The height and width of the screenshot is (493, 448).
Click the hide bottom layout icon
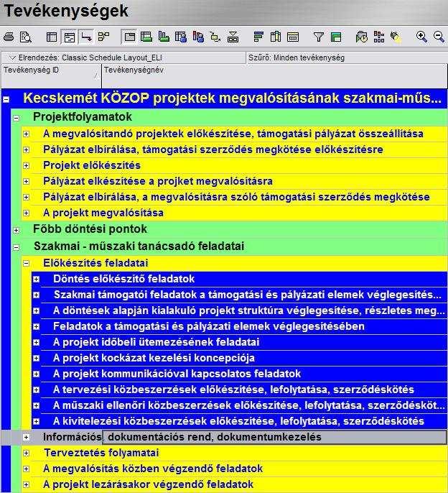click(x=233, y=37)
